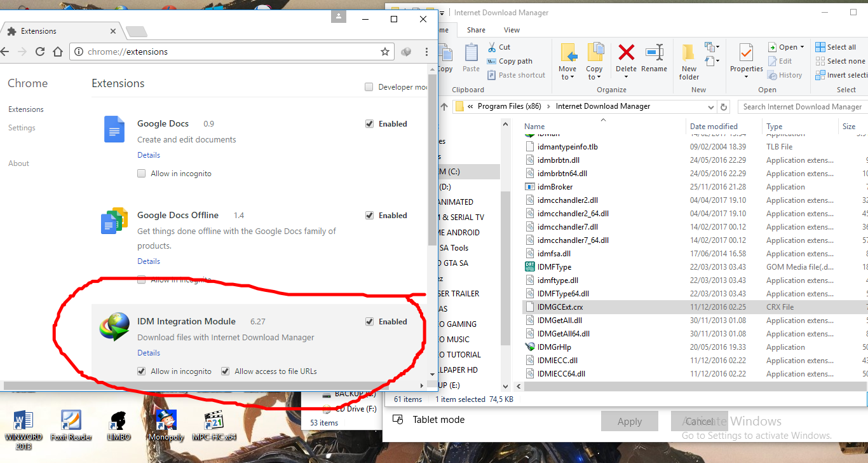This screenshot has height=463, width=868.
Task: Toggle Allow access to file URLs
Action: (225, 371)
